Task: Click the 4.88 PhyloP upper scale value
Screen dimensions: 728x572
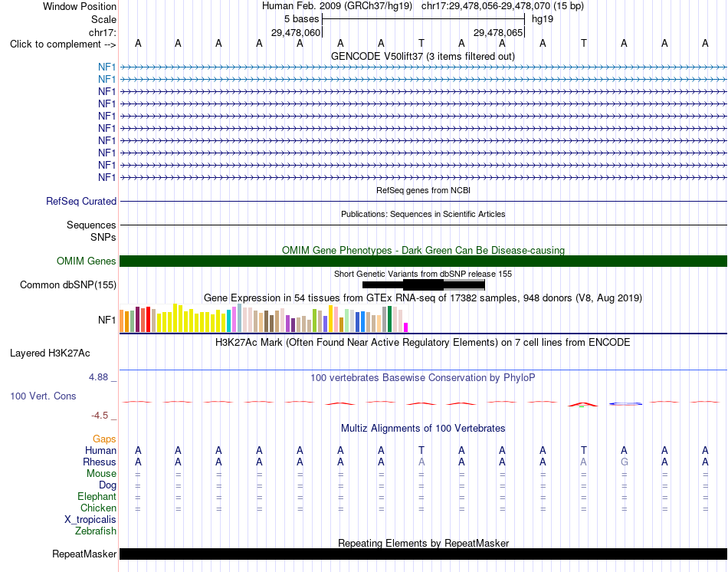Action: pyautogui.click(x=98, y=376)
